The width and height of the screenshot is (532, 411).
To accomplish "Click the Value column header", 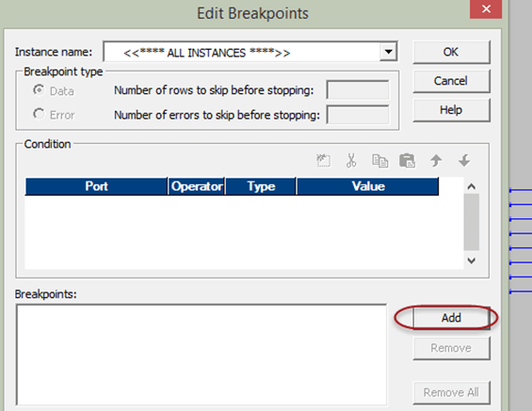I will 368,186.
